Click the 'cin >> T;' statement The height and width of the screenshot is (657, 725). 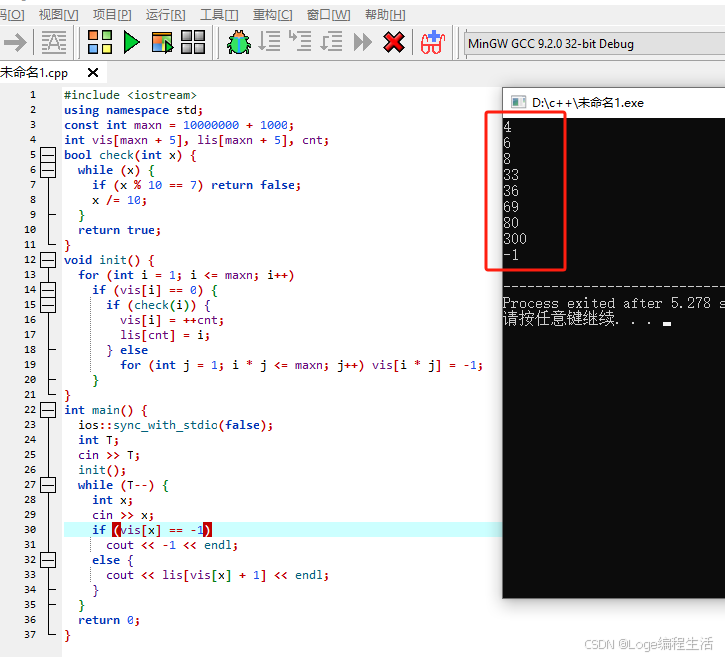tap(109, 455)
